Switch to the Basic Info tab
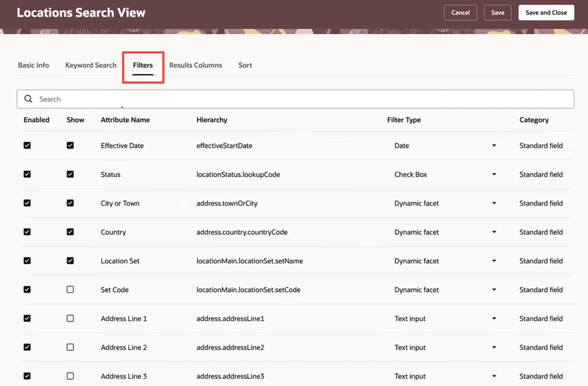This screenshot has width=588, height=386. click(33, 65)
